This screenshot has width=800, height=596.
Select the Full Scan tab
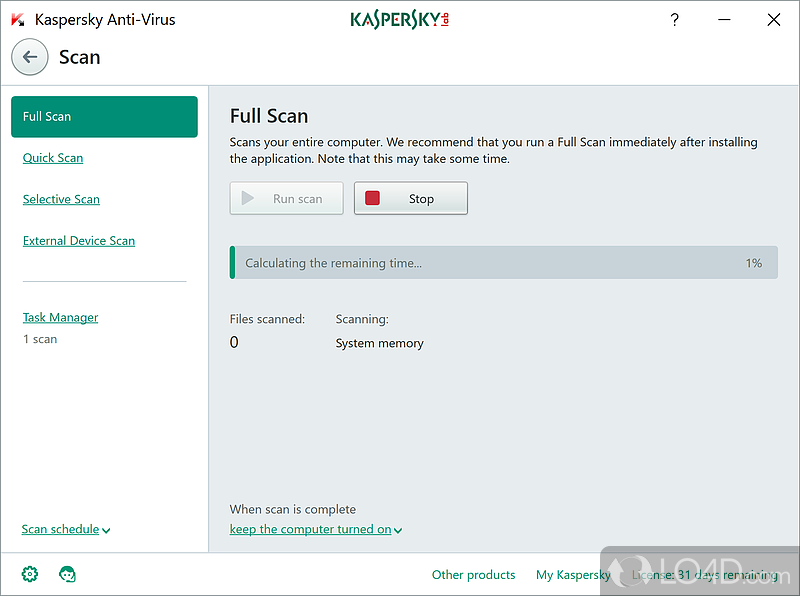[x=104, y=116]
